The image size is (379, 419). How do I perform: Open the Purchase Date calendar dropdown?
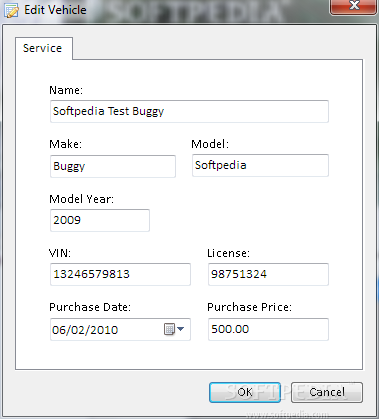pyautogui.click(x=174, y=329)
